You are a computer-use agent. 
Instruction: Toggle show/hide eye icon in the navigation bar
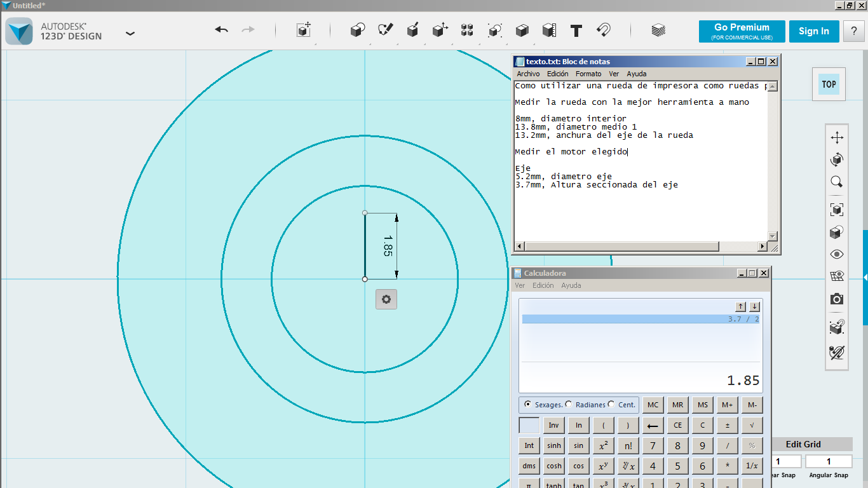coord(837,254)
